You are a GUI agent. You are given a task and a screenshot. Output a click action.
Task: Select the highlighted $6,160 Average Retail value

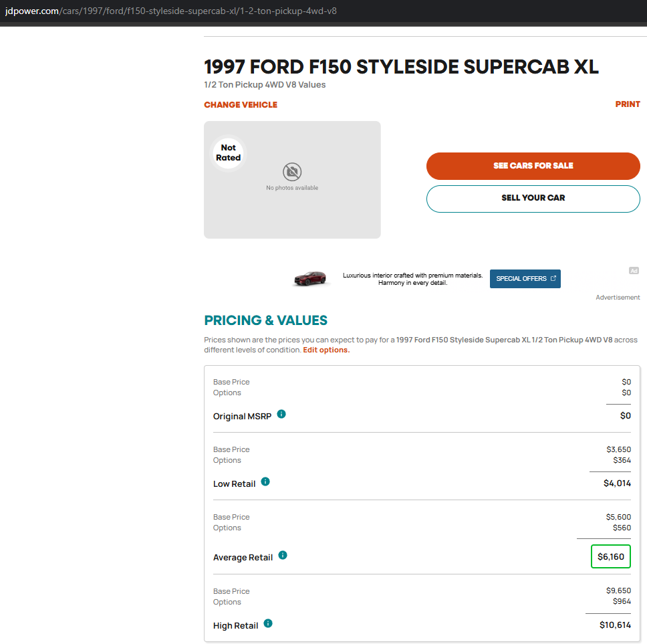[611, 556]
